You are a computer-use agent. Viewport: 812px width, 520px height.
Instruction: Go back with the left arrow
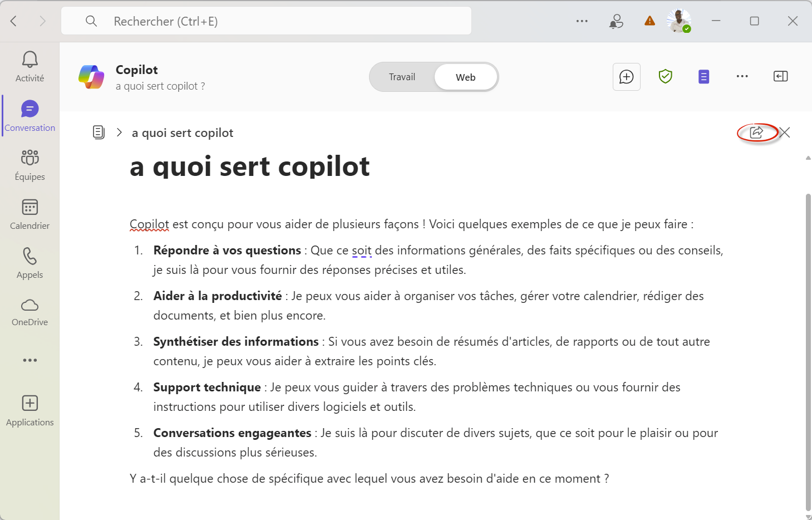(14, 21)
